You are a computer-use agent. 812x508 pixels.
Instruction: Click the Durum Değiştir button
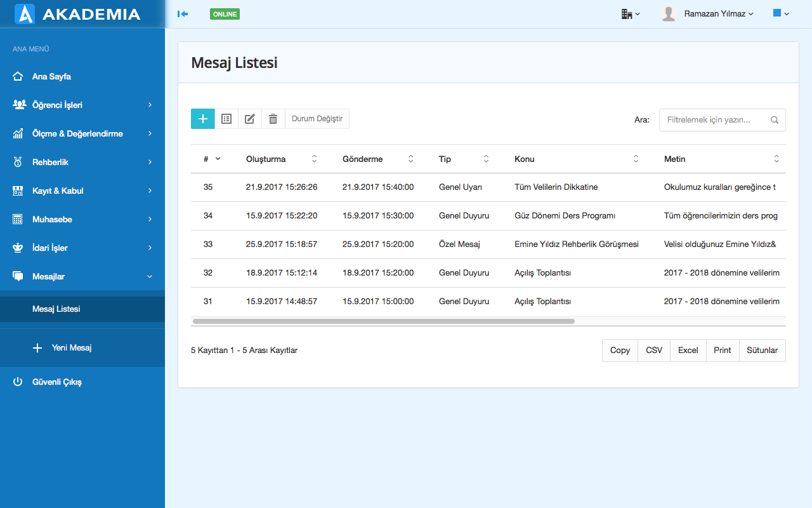pyautogui.click(x=317, y=119)
